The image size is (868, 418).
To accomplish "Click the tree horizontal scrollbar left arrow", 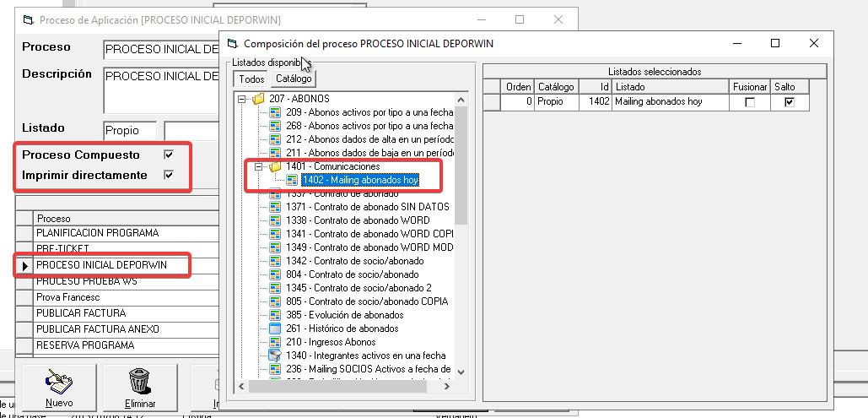I will pyautogui.click(x=241, y=387).
